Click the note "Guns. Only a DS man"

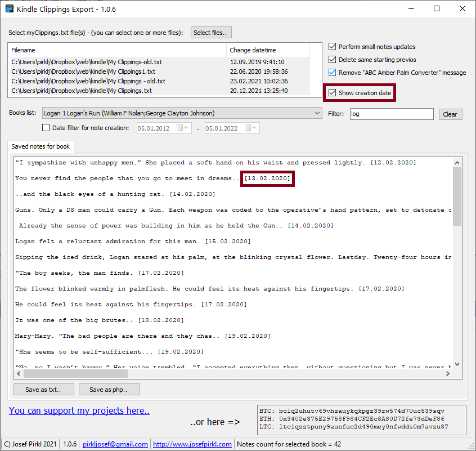pos(233,210)
